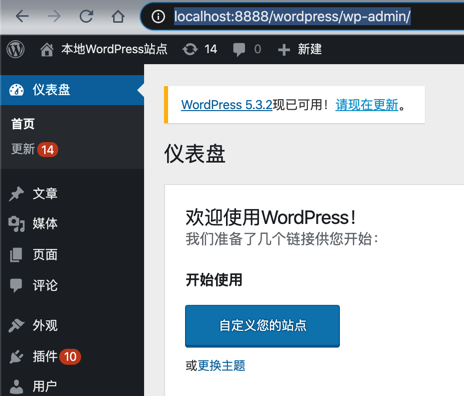464x396 pixels.
Task: Click the 仪表盘 page heading
Action: coord(195,154)
